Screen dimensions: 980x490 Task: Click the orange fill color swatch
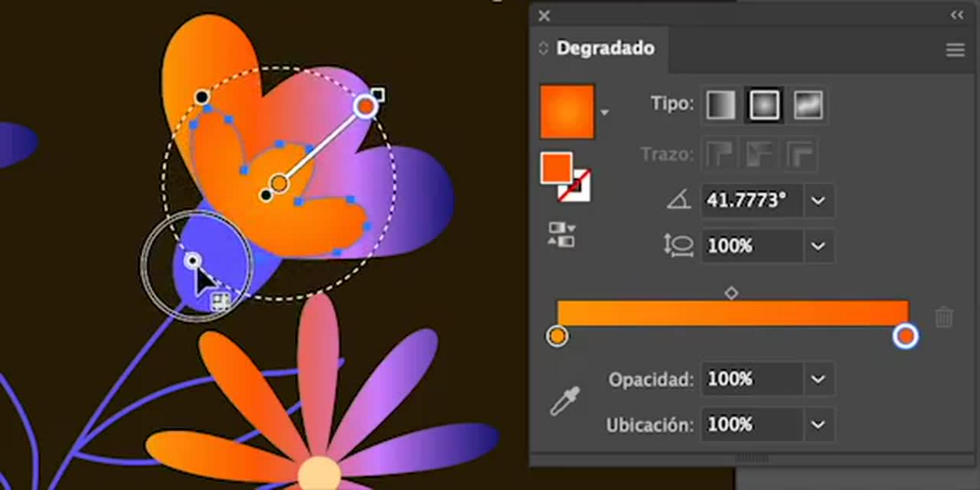point(556,167)
